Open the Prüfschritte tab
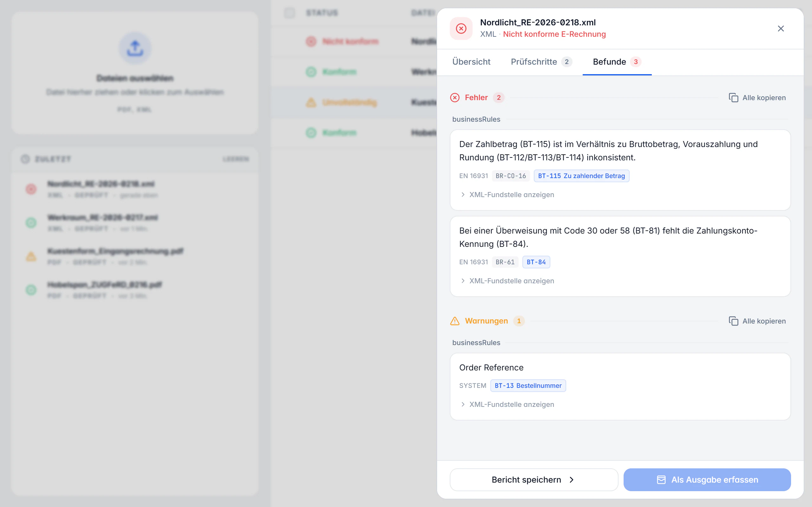Screen dimensions: 812x507 [541, 62]
